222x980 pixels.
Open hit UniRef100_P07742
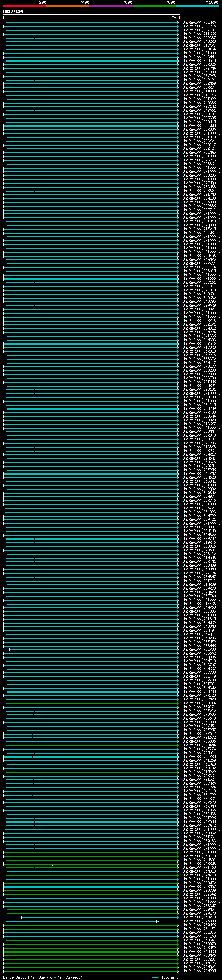tap(199, 210)
